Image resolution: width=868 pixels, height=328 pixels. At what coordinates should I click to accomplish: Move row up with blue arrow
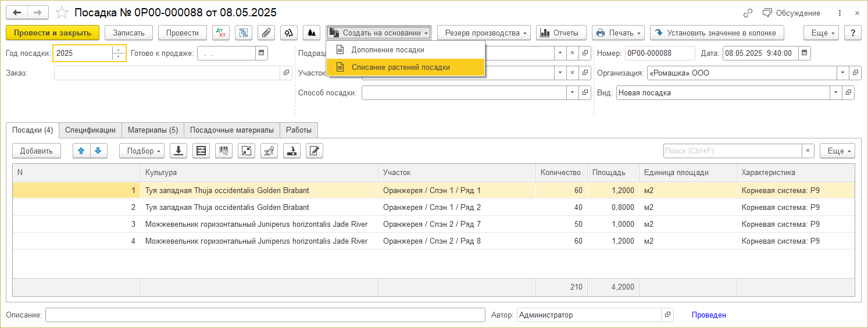(81, 151)
